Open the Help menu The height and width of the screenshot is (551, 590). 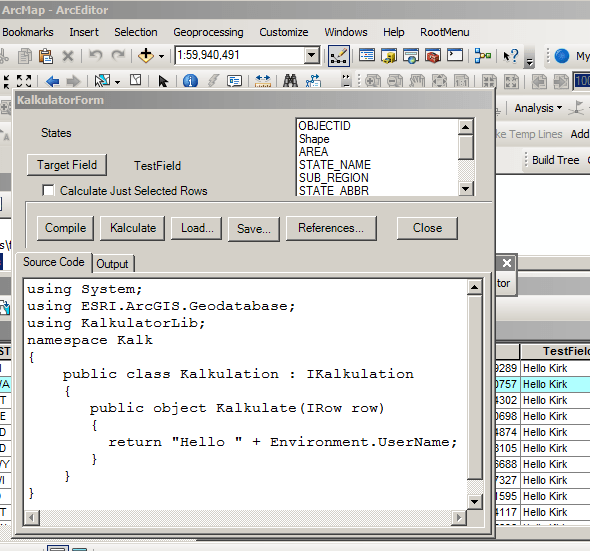[394, 32]
